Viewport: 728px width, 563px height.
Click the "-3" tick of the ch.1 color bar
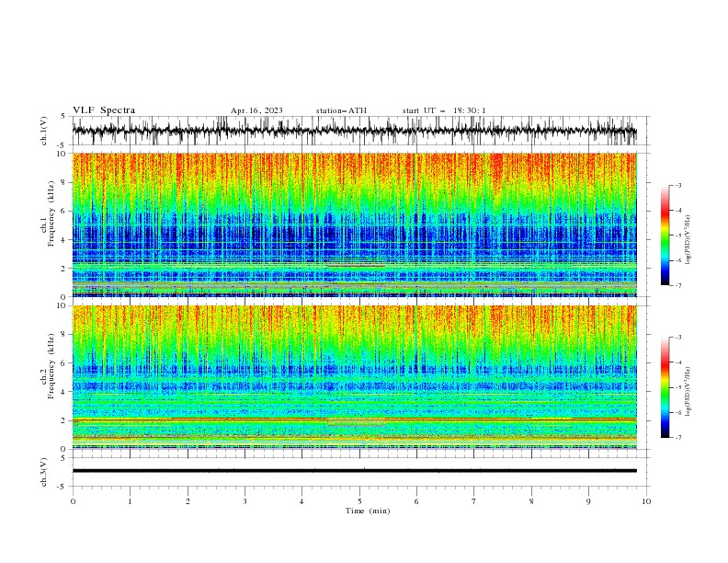point(677,185)
